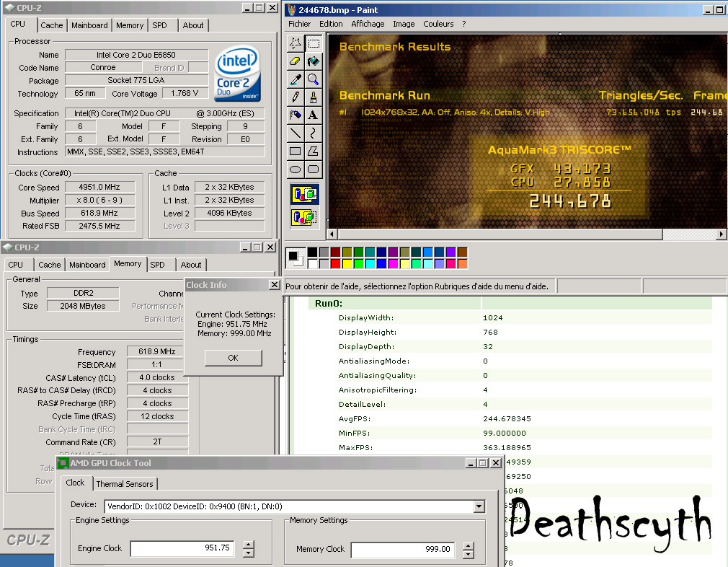728x567 pixels.
Task: Choose the Curve tool in Paint
Action: 314,133
